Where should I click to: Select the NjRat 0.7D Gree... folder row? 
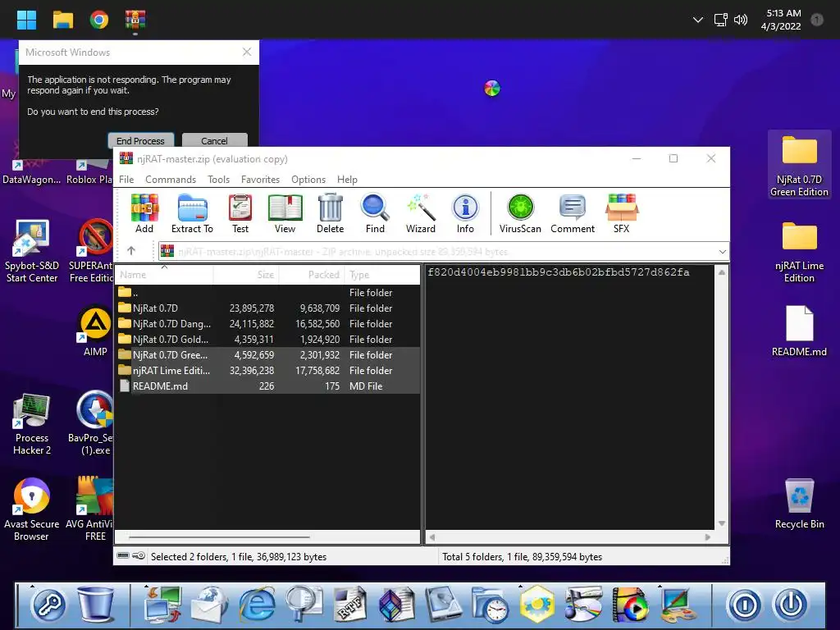267,354
